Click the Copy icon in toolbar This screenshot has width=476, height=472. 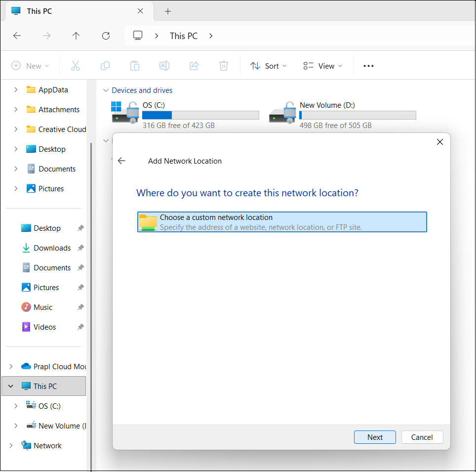105,66
